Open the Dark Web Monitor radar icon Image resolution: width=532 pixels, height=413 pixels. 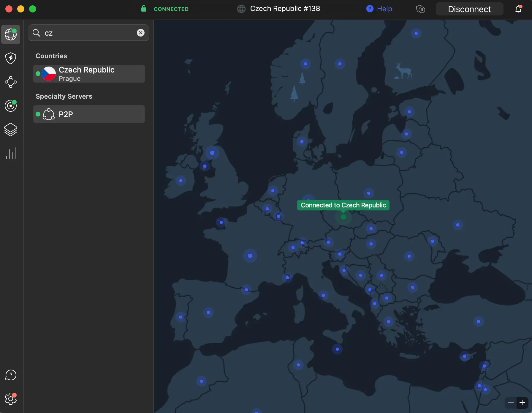(11, 106)
